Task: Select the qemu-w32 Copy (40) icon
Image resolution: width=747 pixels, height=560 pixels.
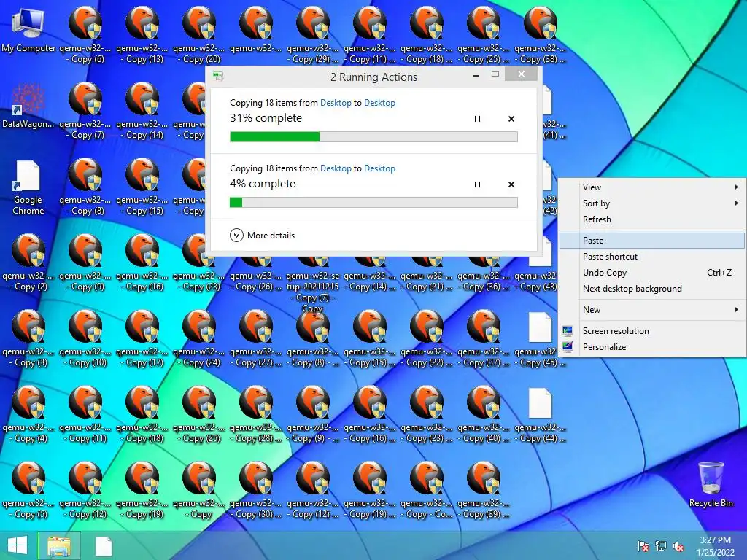Action: click(x=483, y=415)
